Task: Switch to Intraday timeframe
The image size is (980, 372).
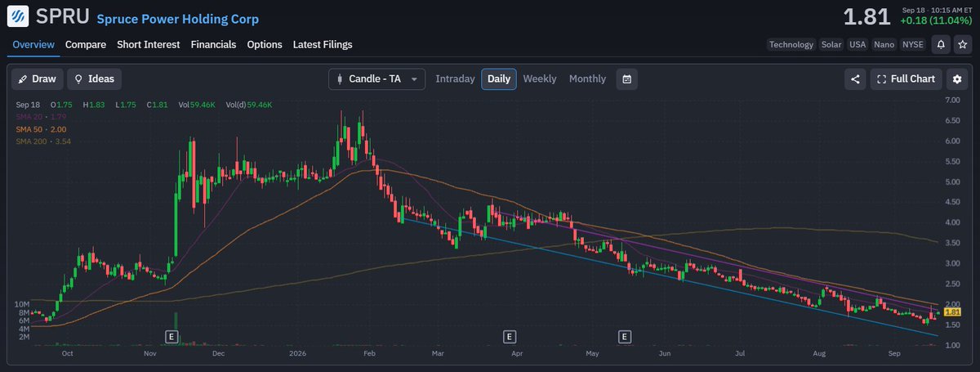Action: 455,79
